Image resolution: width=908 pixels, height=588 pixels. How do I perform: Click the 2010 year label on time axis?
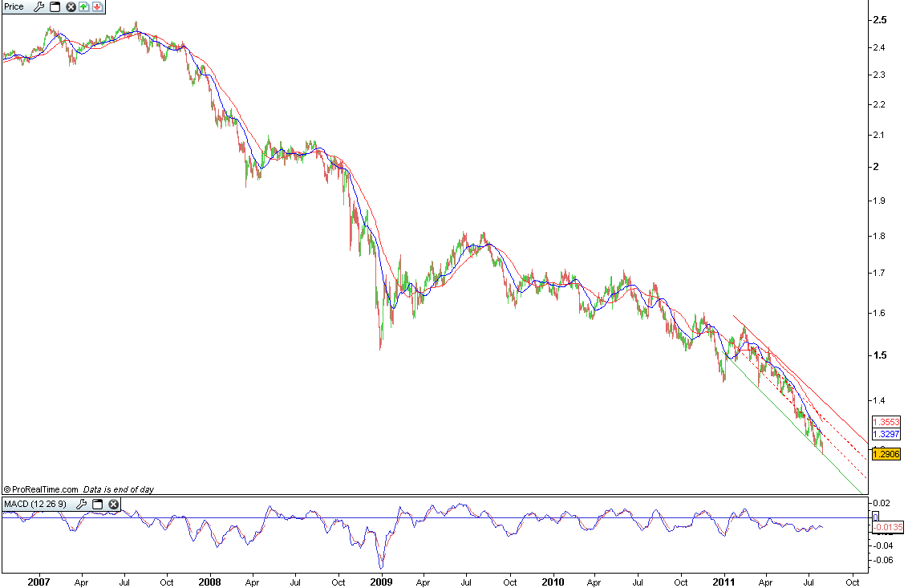[x=553, y=582]
